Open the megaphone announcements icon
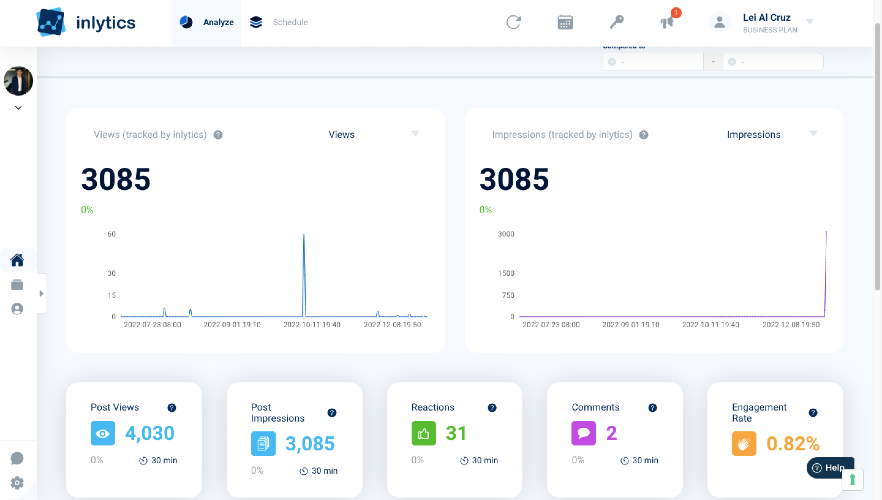The width and height of the screenshot is (882, 500). click(667, 22)
